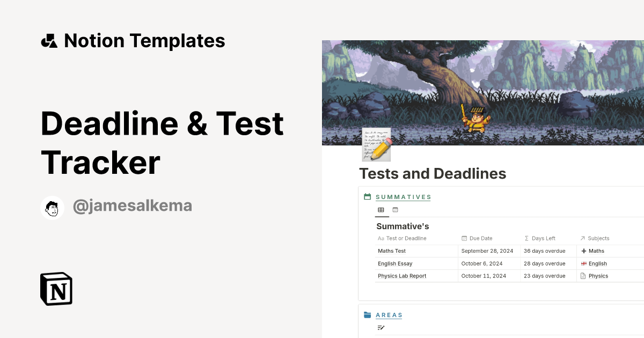
Task: Switch to the table view tab
Action: [381, 210]
